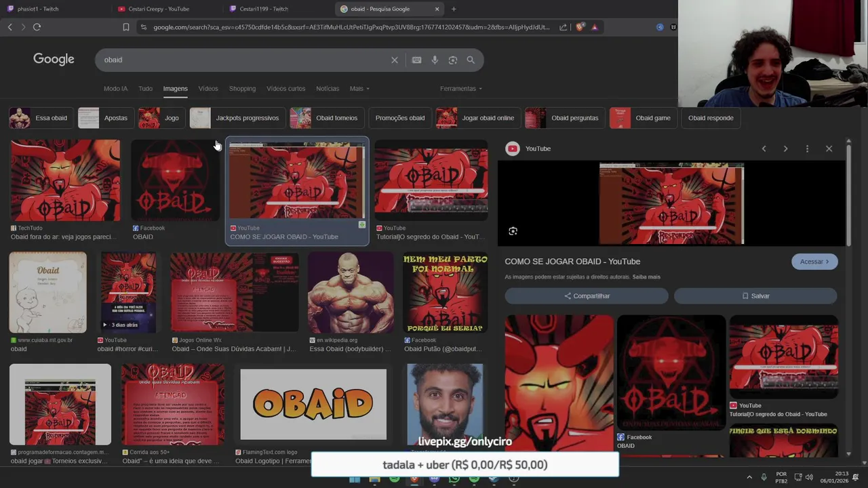Open the cuiaba.mt.gov.br Obaid thumbnail
868x488 pixels.
click(x=47, y=293)
